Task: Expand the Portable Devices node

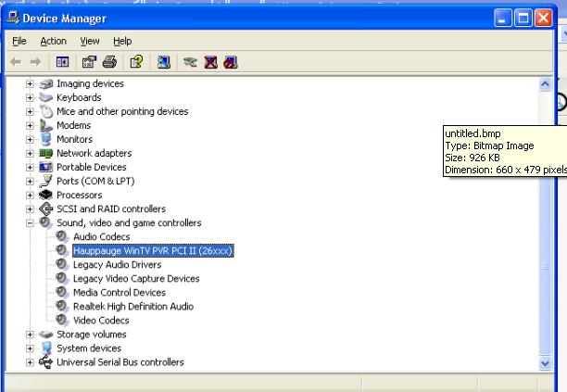Action: (30, 168)
